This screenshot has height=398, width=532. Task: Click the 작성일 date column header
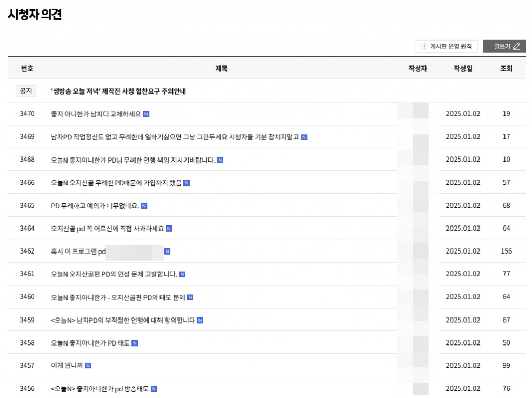pos(462,69)
